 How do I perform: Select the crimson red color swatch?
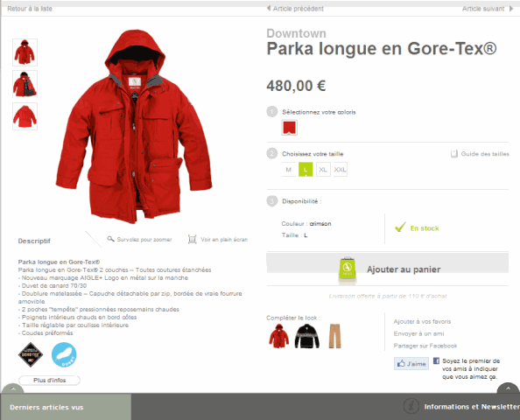(x=289, y=128)
